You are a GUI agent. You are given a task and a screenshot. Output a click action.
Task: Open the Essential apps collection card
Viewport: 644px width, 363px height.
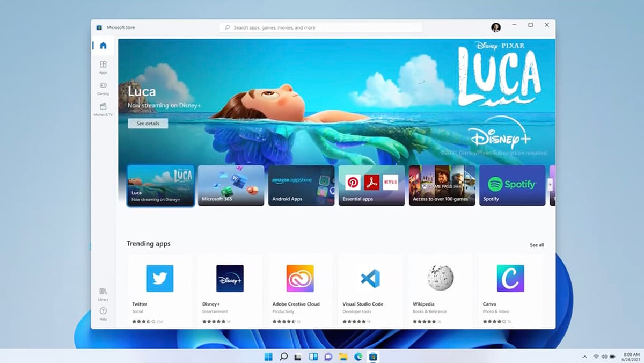coord(371,185)
